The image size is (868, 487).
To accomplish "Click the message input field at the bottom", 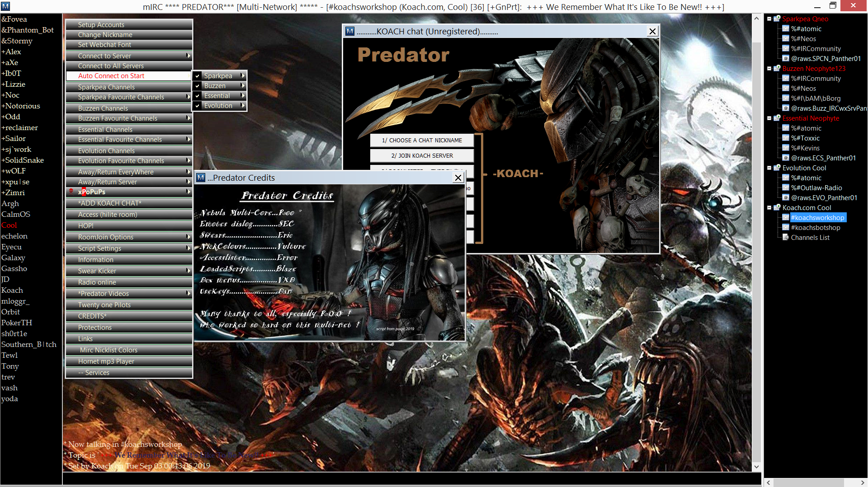I will pos(411,479).
